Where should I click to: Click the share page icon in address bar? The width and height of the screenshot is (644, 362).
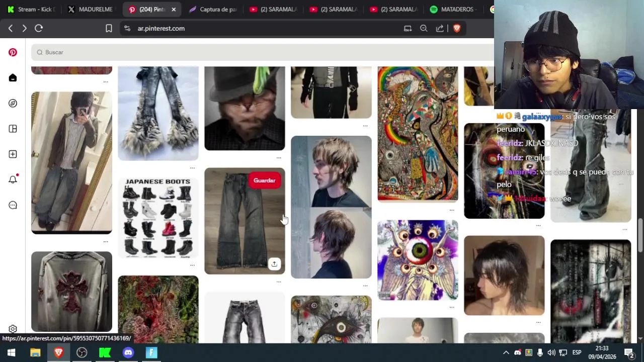440,29
